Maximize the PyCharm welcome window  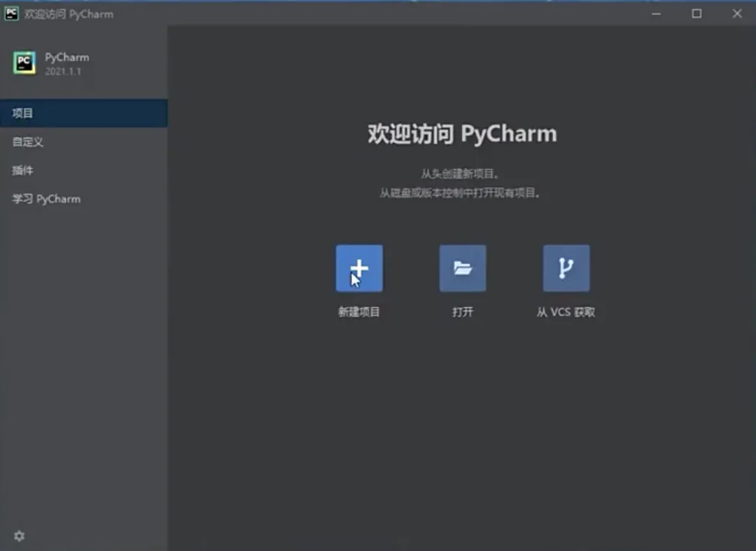click(696, 13)
